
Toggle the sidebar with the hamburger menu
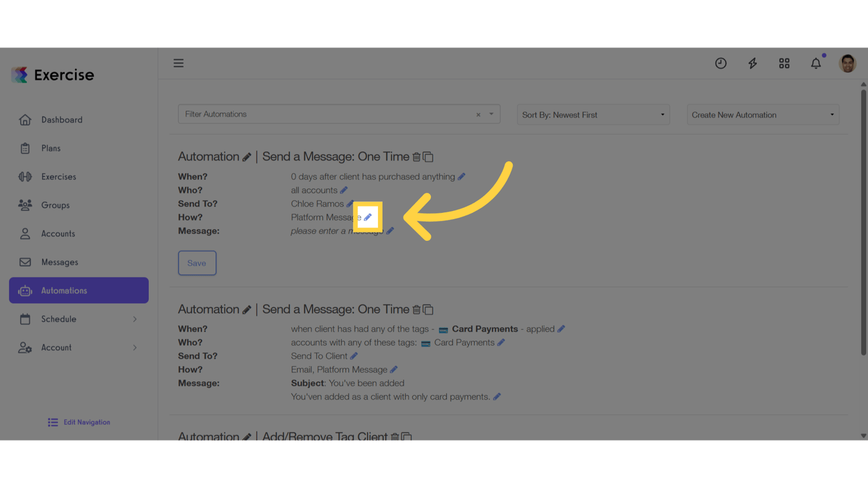pyautogui.click(x=179, y=63)
